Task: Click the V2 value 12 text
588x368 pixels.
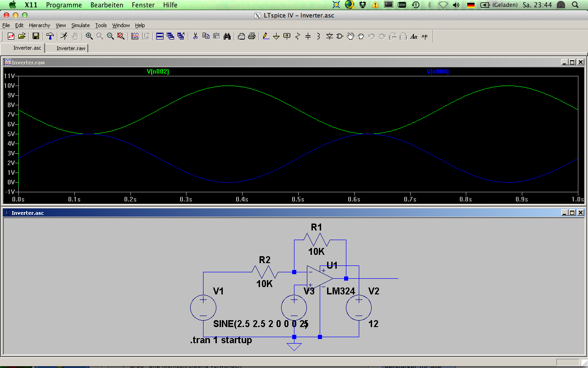Action: coord(373,324)
